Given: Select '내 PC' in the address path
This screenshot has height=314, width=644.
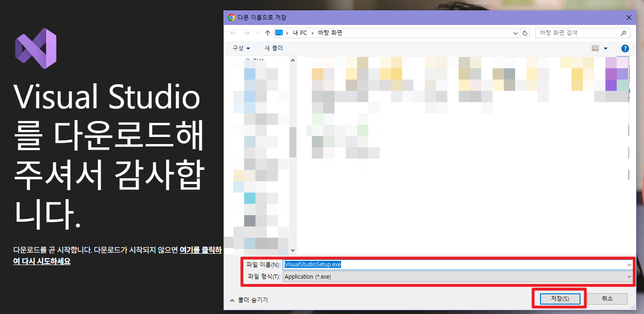Looking at the screenshot, I should pos(300,33).
